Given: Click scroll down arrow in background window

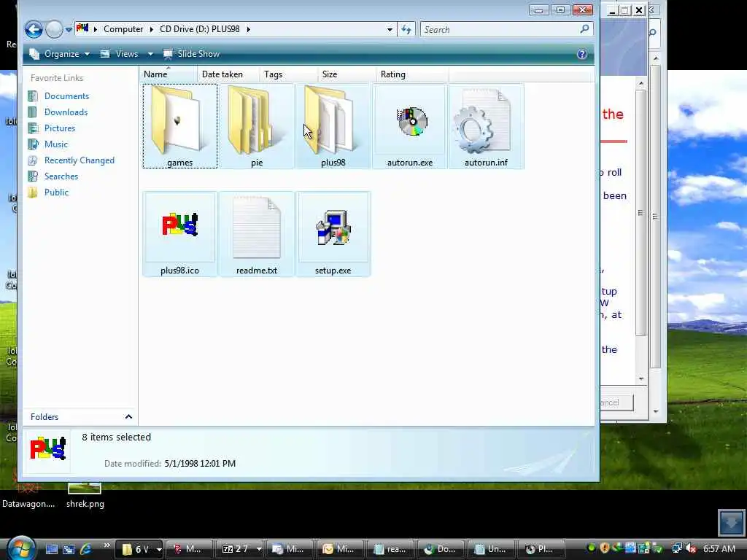Looking at the screenshot, I should (x=656, y=411).
